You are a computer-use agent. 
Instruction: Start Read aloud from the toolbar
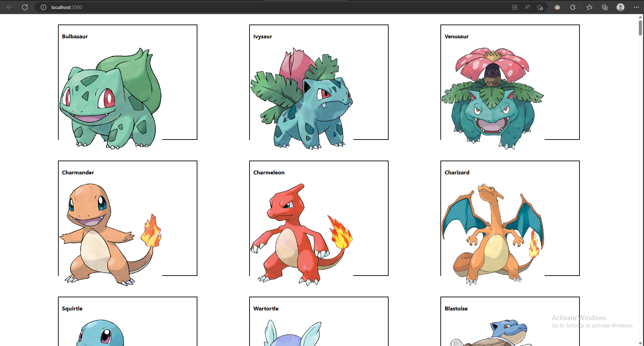[x=527, y=7]
